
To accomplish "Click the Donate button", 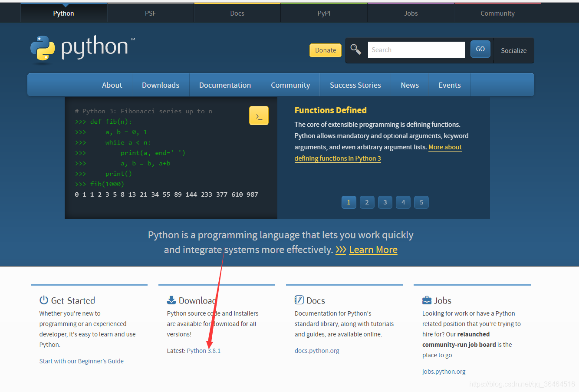I will pos(326,50).
